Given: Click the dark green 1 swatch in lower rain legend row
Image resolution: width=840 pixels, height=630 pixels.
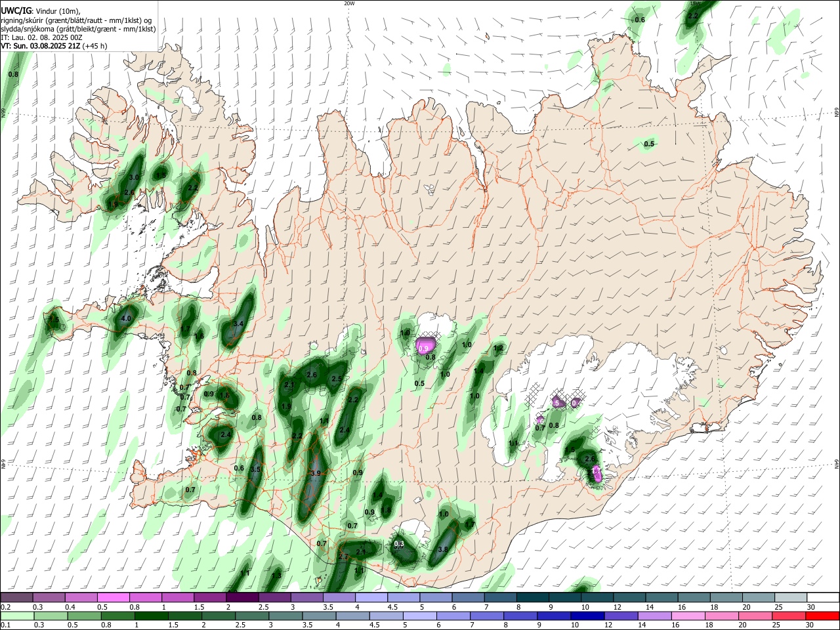Looking at the screenshot, I should pos(152,616).
